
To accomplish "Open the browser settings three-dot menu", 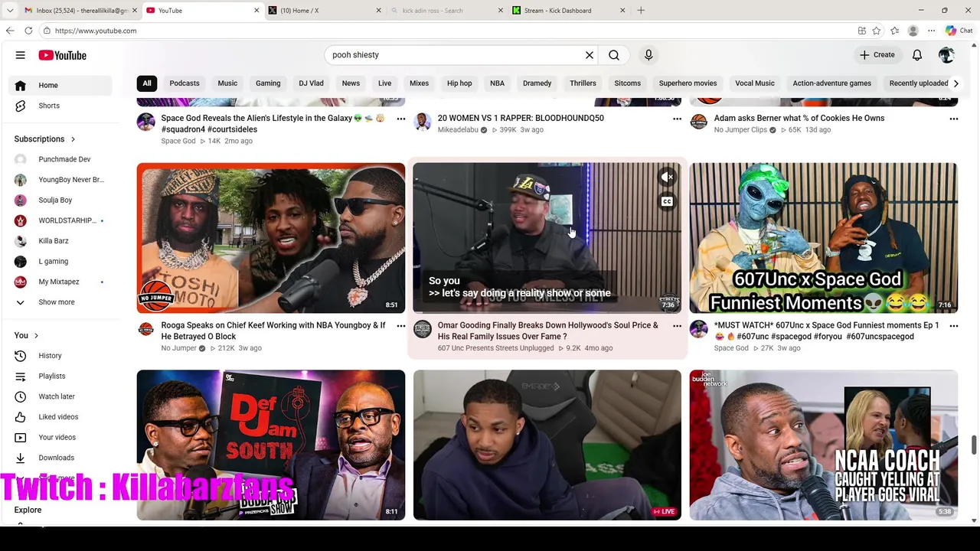I will (931, 31).
